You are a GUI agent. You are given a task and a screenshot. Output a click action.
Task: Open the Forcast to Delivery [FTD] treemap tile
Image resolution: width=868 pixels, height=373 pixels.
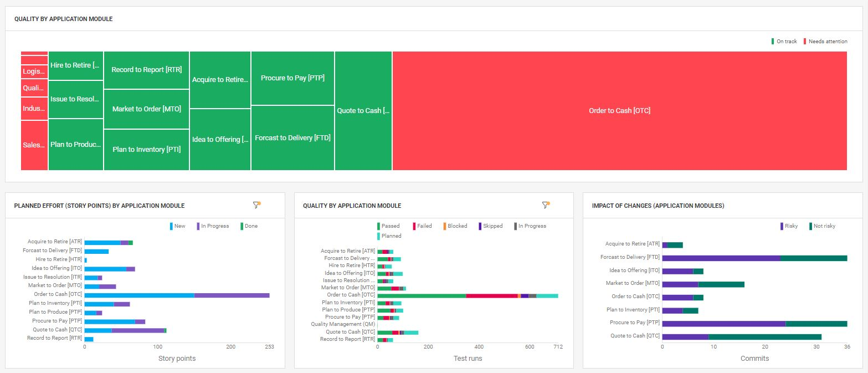292,138
